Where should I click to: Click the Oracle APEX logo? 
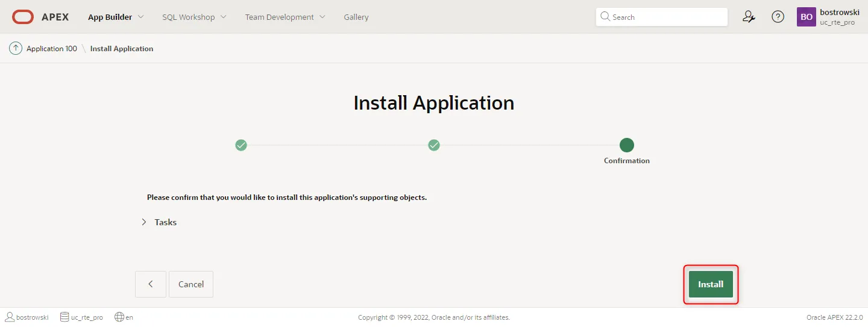click(40, 17)
